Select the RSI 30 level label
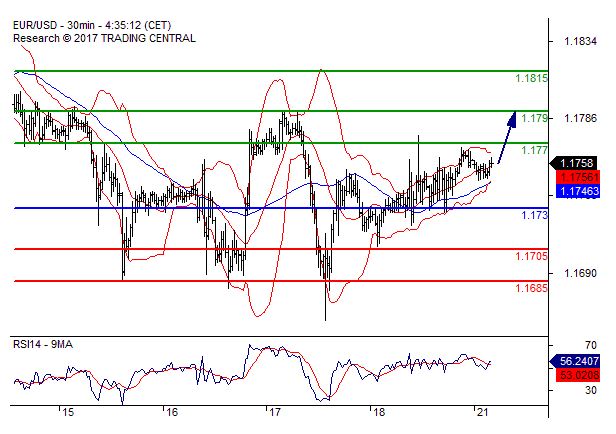The height and width of the screenshot is (434, 616). 590,390
